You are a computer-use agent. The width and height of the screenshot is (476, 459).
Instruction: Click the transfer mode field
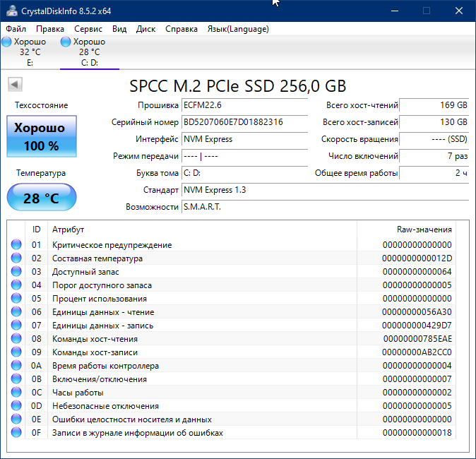click(x=244, y=156)
